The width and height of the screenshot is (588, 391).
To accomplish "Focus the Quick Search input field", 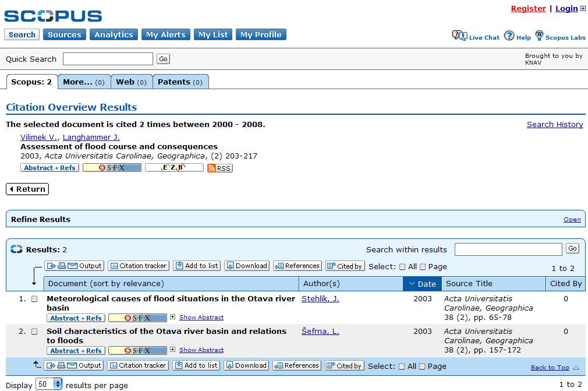I will [x=108, y=59].
